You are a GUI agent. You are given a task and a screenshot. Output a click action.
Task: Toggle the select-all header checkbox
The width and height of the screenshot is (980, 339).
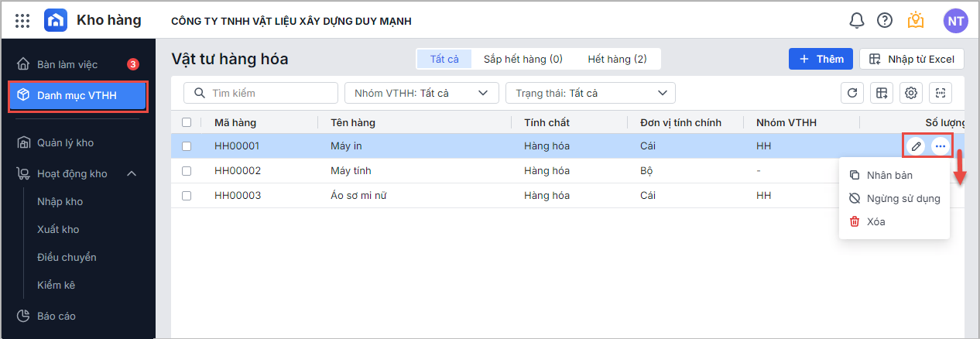[x=187, y=122]
